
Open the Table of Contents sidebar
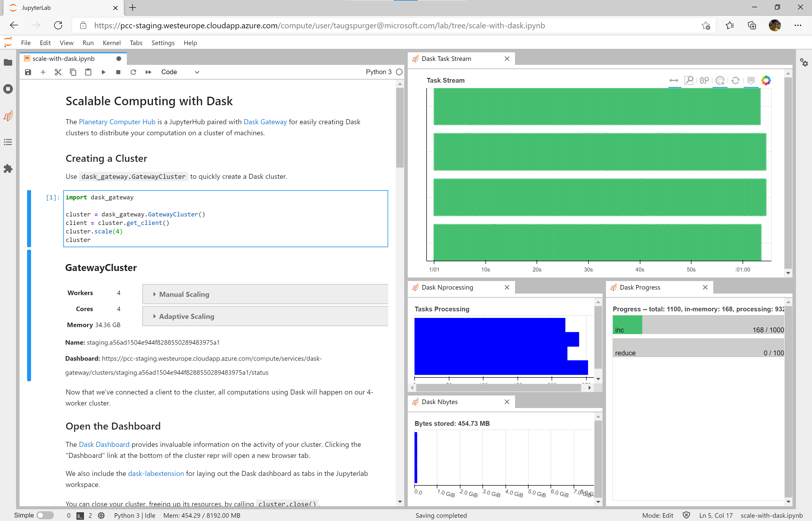point(8,142)
